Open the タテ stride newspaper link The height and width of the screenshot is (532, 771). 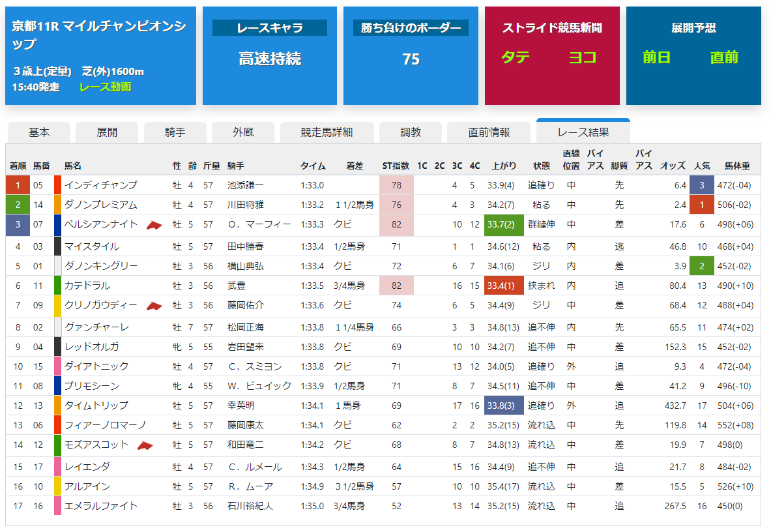click(x=516, y=57)
